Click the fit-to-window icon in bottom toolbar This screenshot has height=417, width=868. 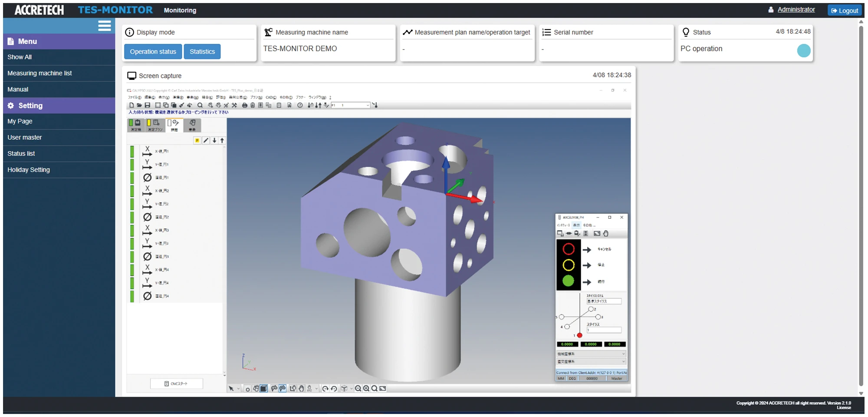[x=383, y=388]
